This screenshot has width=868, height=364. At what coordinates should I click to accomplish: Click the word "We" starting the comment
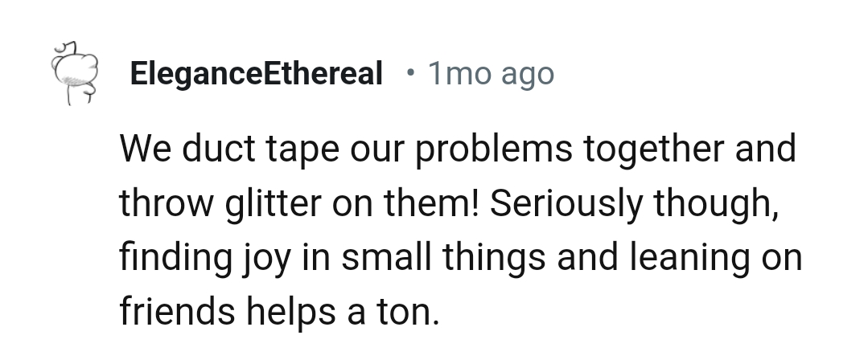pos(144,149)
